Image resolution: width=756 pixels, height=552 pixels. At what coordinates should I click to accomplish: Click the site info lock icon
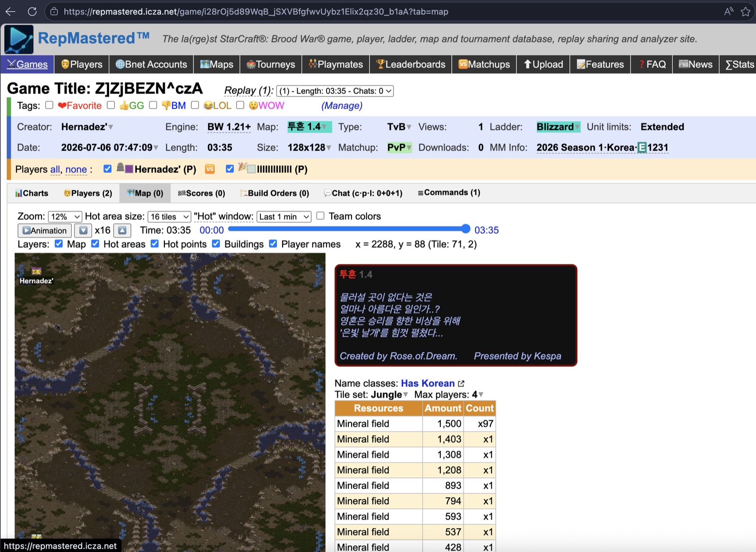54,11
